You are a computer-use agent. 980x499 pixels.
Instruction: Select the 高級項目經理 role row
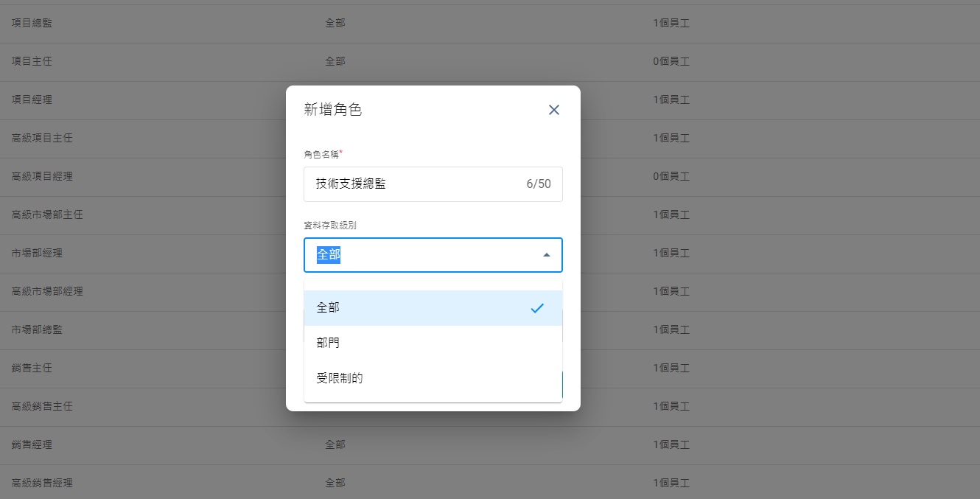click(42, 176)
